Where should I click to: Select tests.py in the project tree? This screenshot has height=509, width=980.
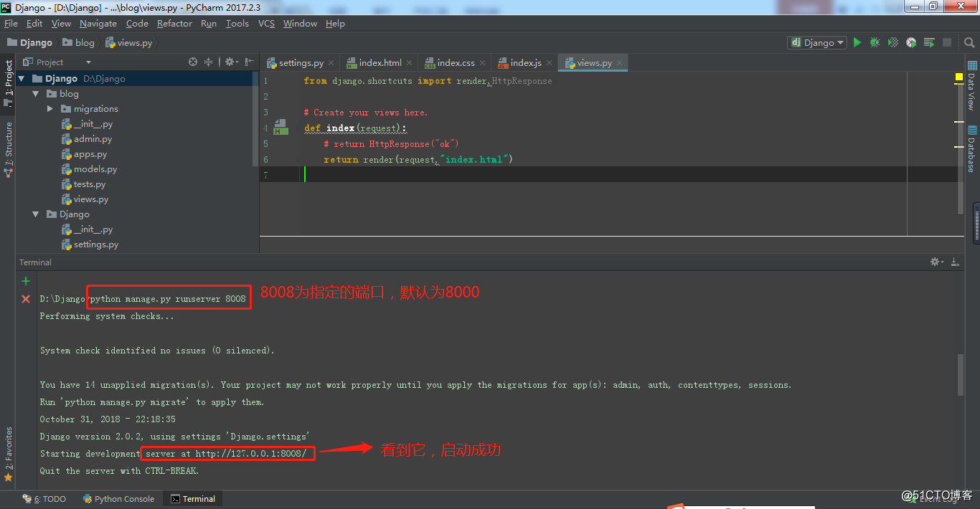pyautogui.click(x=90, y=184)
